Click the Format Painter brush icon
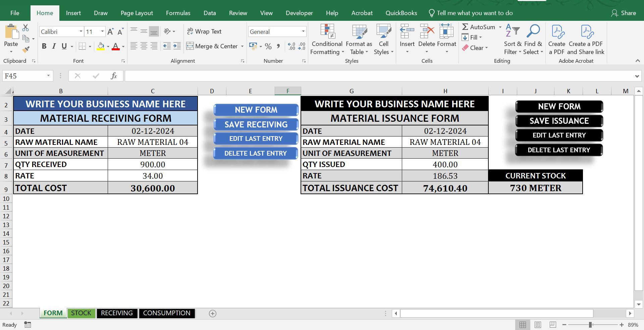Viewport: 644px width, 330px height. tap(26, 50)
